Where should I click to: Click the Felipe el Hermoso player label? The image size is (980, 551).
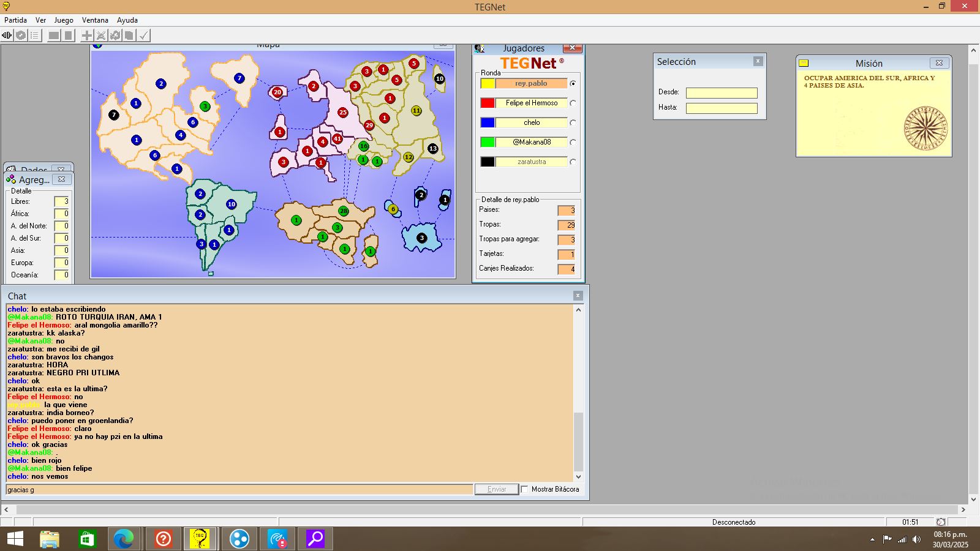click(531, 103)
